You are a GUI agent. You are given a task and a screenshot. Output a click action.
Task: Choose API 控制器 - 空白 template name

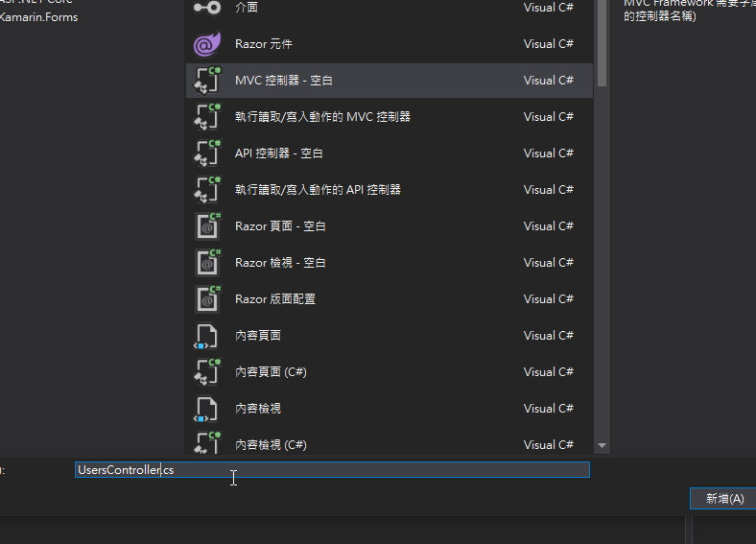point(278,154)
